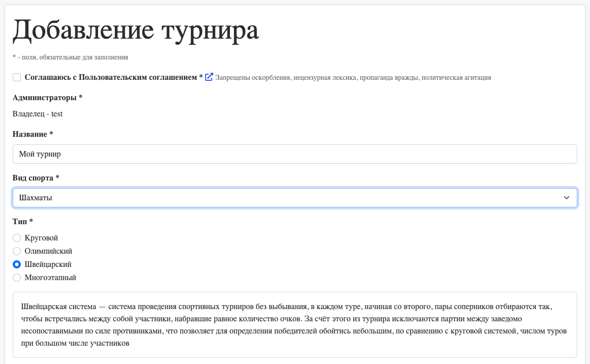Click the Запрещены оскорбления hint text
This screenshot has height=364, width=590.
[x=353, y=78]
